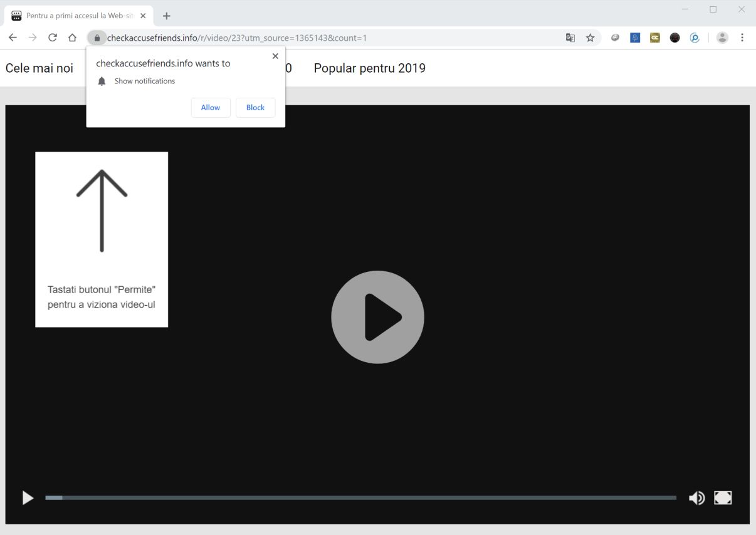756x535 pixels.
Task: Open the Chrome home page icon
Action: [72, 38]
